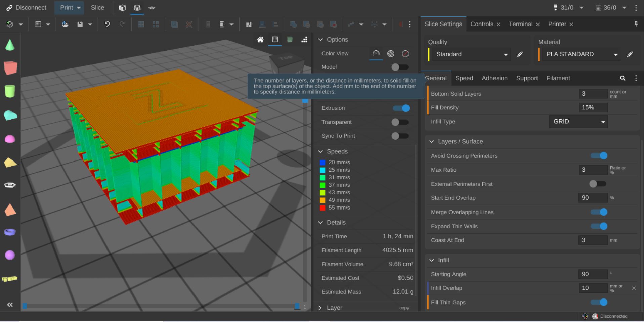This screenshot has width=644, height=322.
Task: Add a cone primitive from the left sidebar
Action: (10, 45)
